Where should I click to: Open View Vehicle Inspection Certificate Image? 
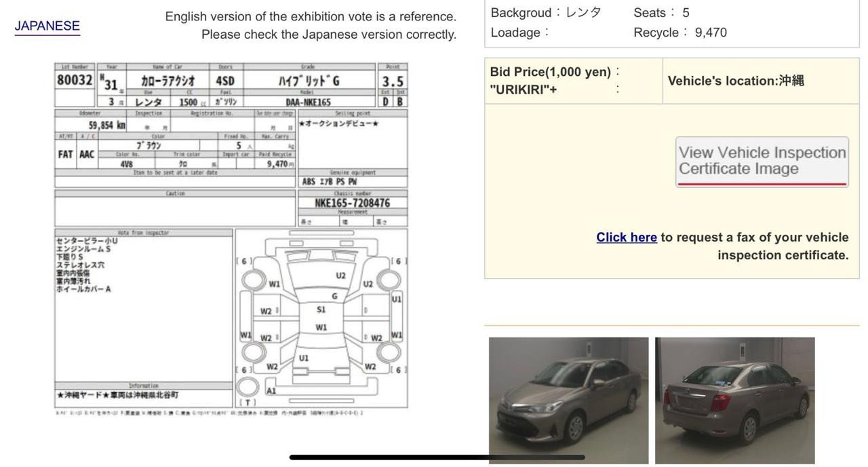[762, 161]
